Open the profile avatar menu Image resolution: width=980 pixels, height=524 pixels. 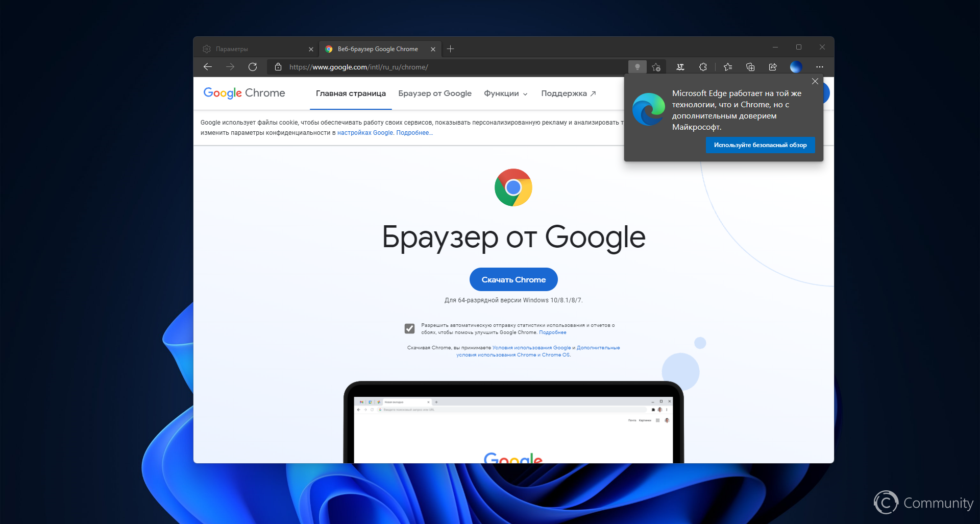coord(796,67)
